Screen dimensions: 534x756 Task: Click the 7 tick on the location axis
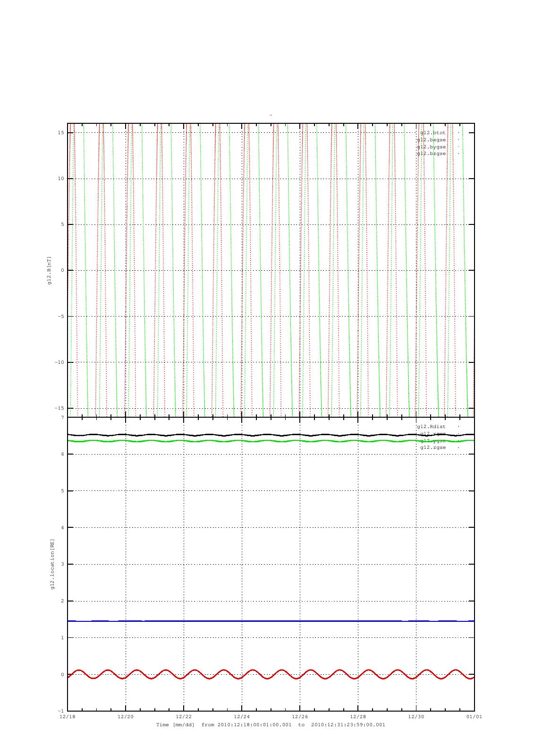point(62,418)
